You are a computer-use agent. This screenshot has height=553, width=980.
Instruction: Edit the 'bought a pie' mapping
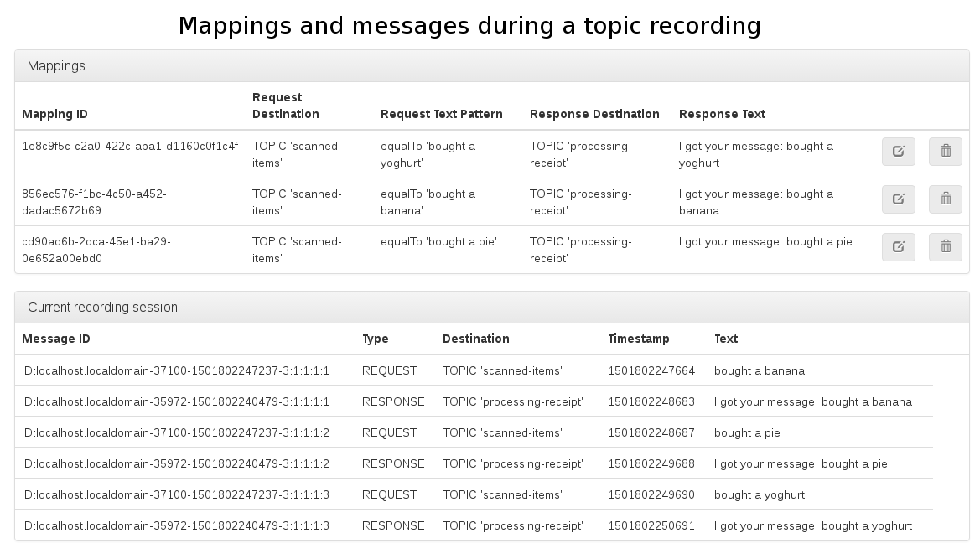(x=898, y=247)
